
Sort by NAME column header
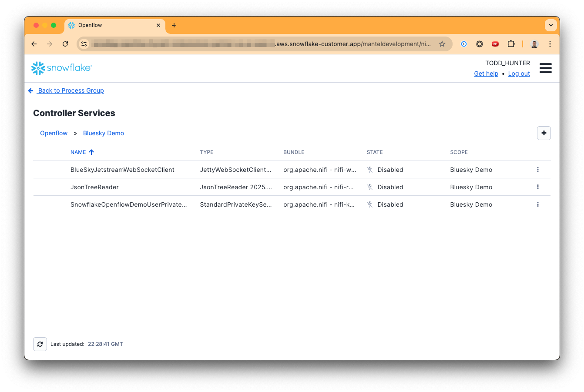point(78,152)
